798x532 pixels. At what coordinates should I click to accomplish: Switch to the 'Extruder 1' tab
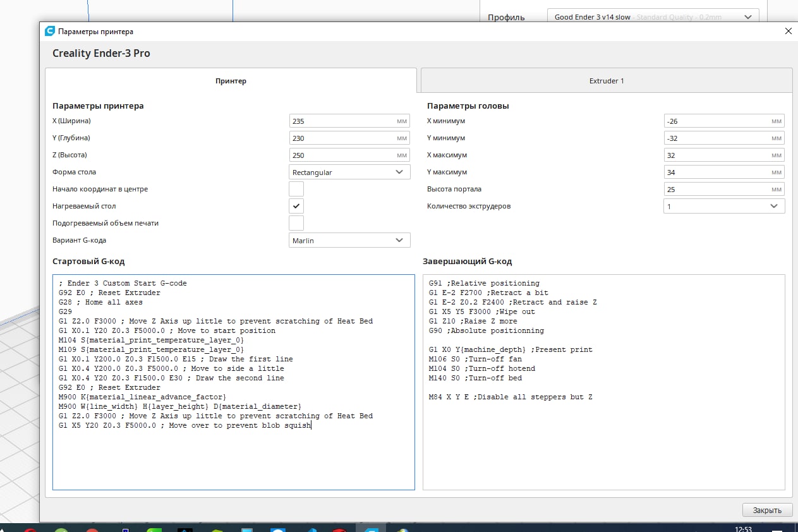607,81
